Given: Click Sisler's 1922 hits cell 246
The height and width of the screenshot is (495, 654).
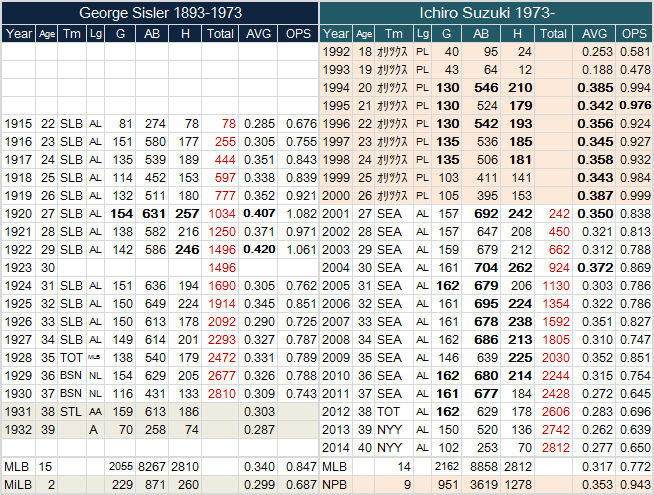Looking at the screenshot, I should click(185, 249).
